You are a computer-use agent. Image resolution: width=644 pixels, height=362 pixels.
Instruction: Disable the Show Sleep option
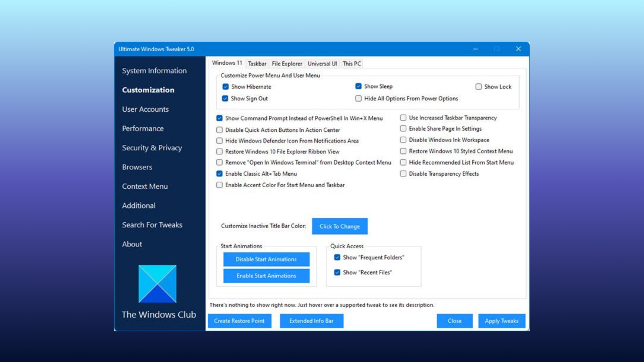pyautogui.click(x=358, y=86)
